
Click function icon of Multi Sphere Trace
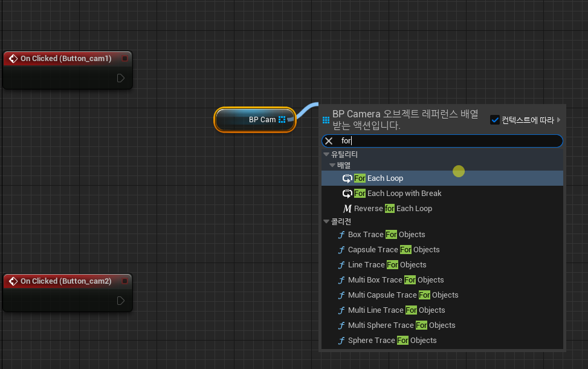pyautogui.click(x=341, y=325)
